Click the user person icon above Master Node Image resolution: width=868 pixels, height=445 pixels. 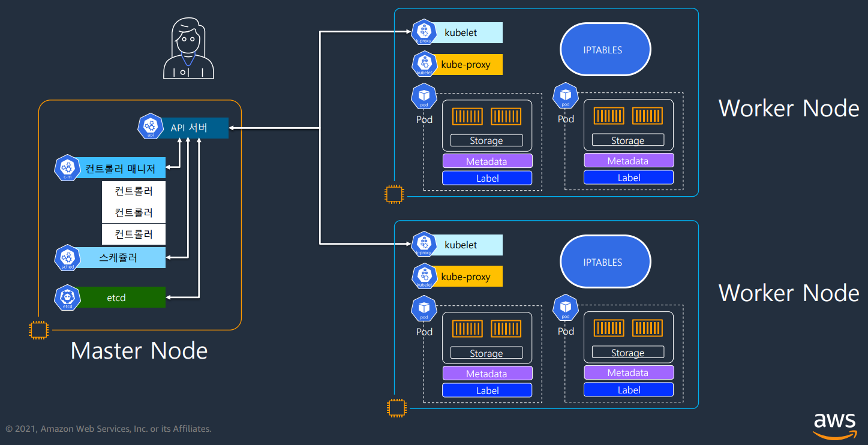pyautogui.click(x=189, y=48)
